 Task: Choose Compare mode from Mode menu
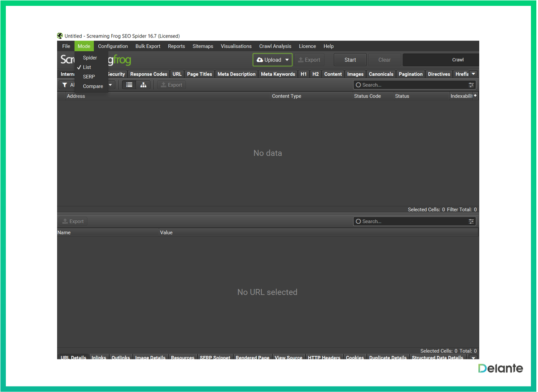(93, 86)
